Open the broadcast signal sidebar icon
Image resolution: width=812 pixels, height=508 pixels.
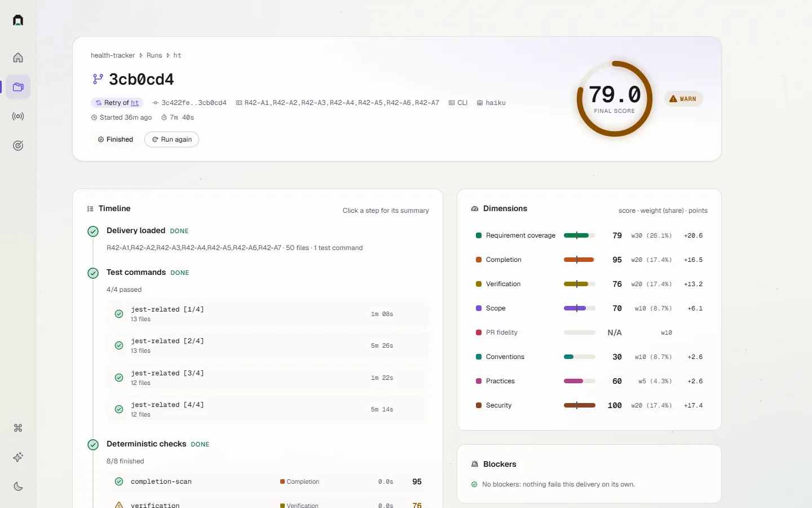pyautogui.click(x=18, y=116)
